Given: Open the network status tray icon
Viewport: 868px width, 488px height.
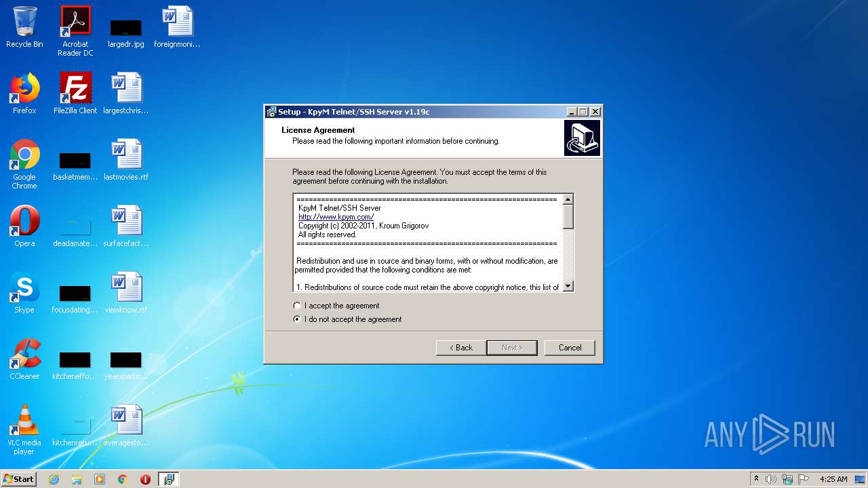Looking at the screenshot, I should pyautogui.click(x=787, y=479).
